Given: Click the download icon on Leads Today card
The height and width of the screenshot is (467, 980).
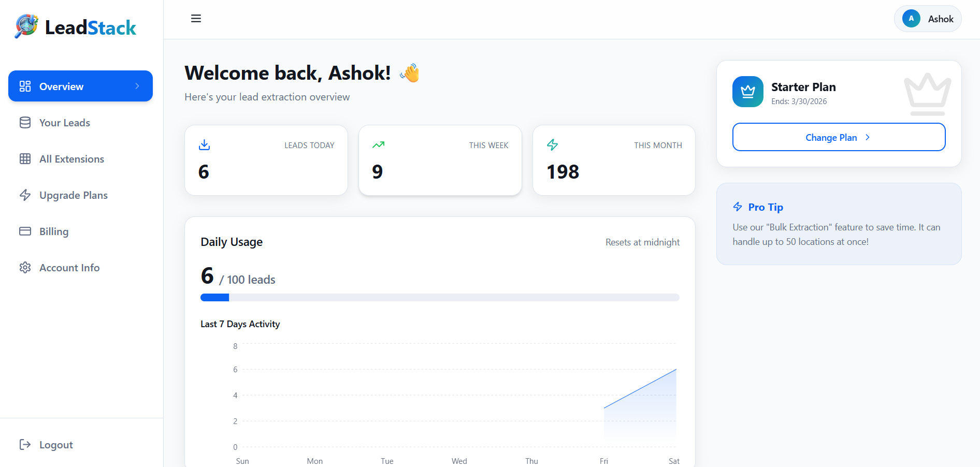Looking at the screenshot, I should pyautogui.click(x=204, y=145).
